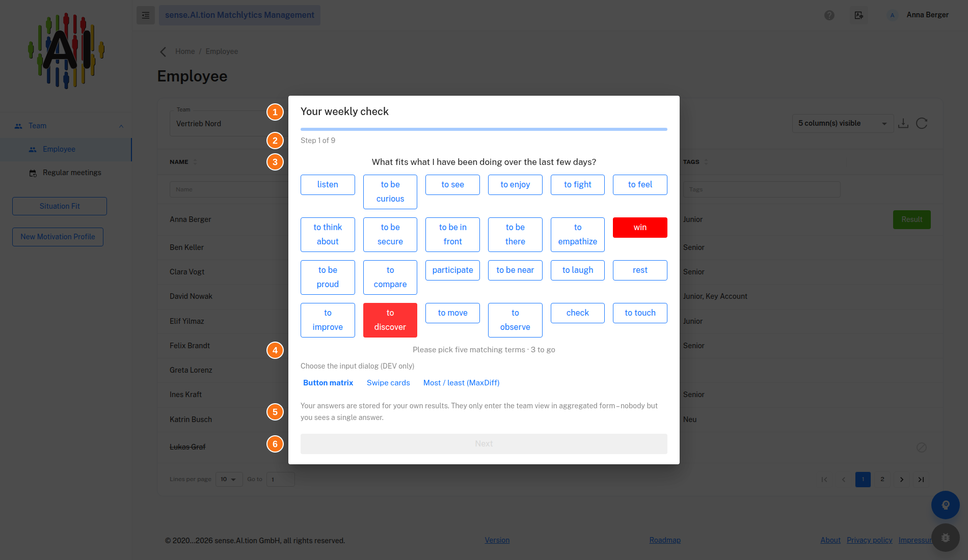Click the weekly check progress bar
Image resolution: width=968 pixels, height=560 pixels.
pyautogui.click(x=484, y=129)
